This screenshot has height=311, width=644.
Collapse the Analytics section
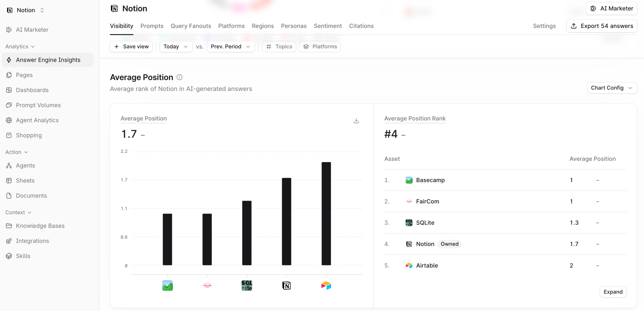(x=20, y=47)
